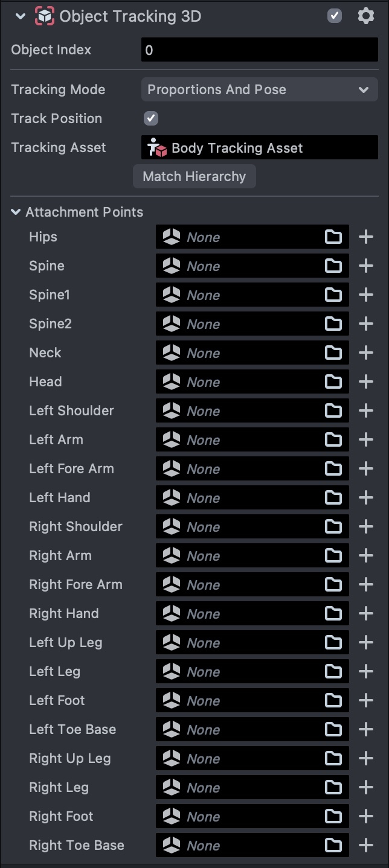Open the Object Tracking 3D settings gear
389x868 pixels.
tap(366, 16)
